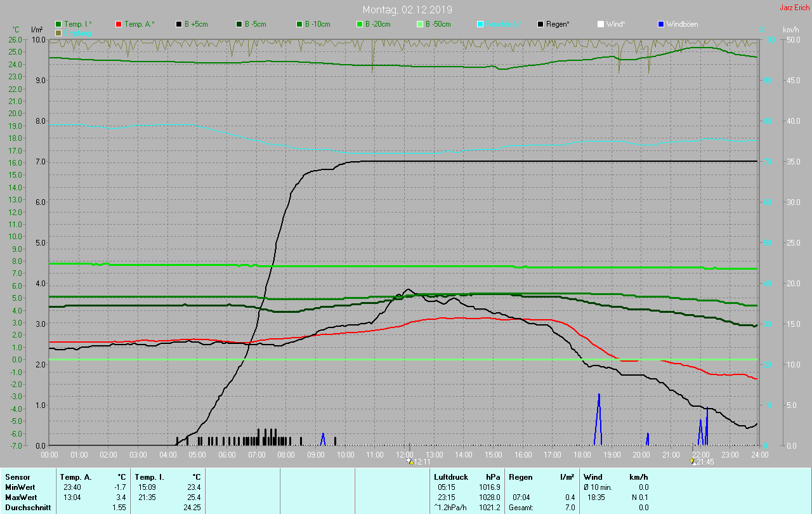
Task: Click the light green B -50cm swatch
Action: tap(420, 24)
